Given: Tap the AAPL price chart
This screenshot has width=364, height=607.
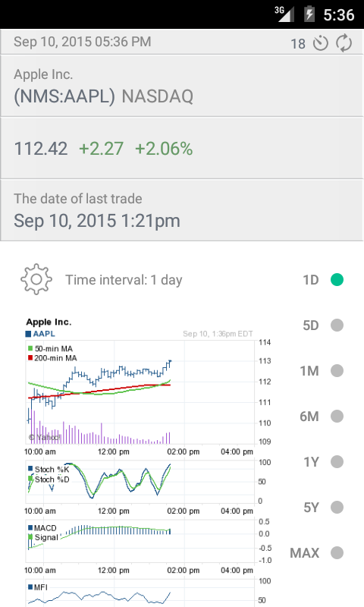Looking at the screenshot, I should click(140, 392).
